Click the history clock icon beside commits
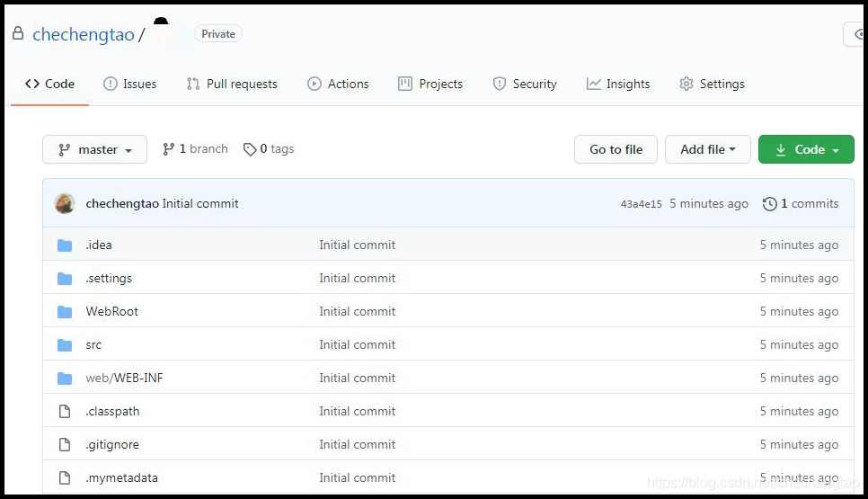This screenshot has height=499, width=868. pyautogui.click(x=769, y=204)
